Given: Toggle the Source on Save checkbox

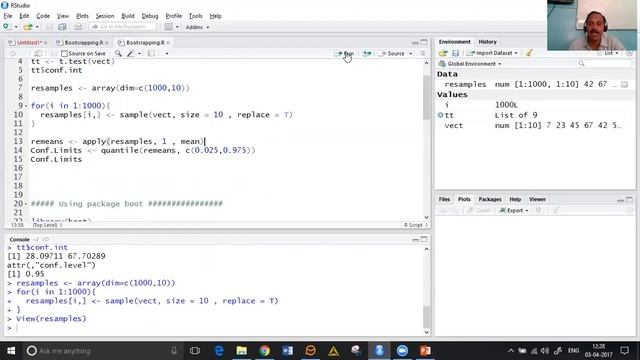Looking at the screenshot, I should pos(64,53).
